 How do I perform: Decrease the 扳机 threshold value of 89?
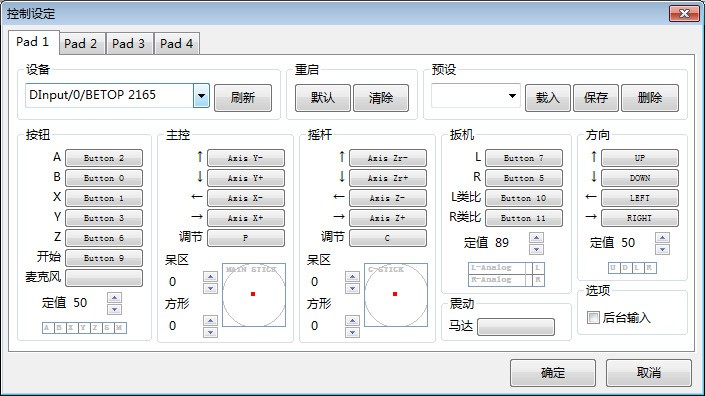coord(536,249)
